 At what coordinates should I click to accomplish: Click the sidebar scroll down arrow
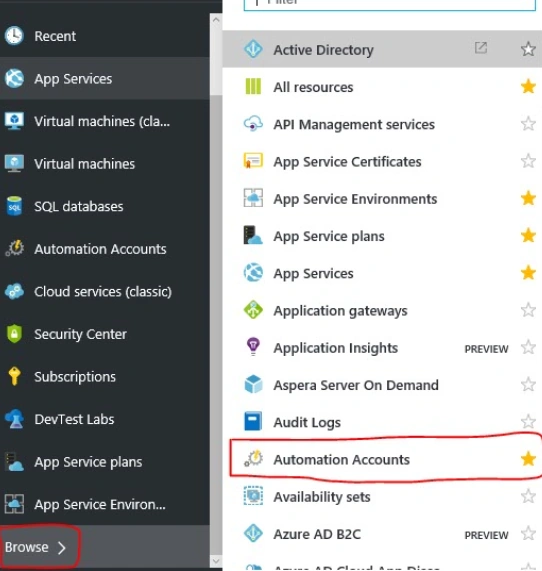coord(216,561)
